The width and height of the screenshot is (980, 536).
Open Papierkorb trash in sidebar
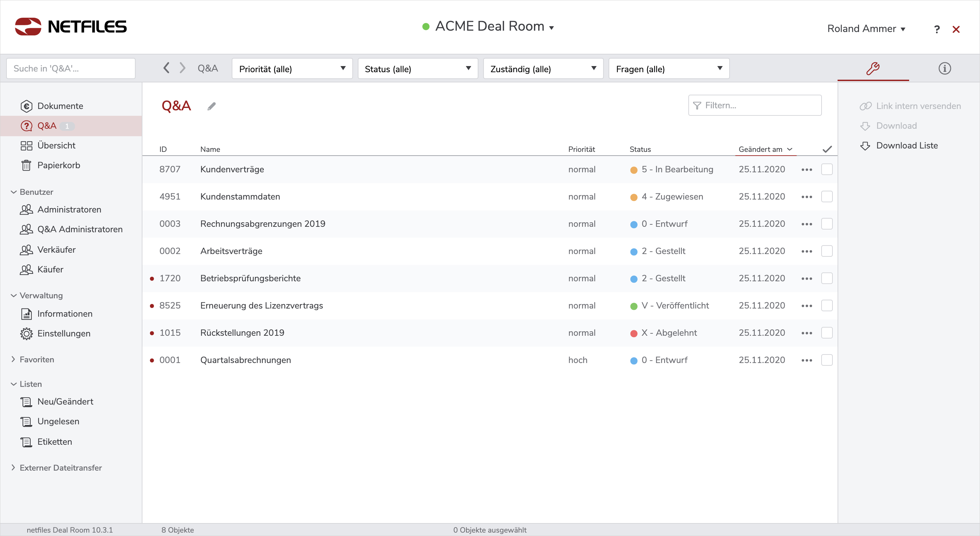click(58, 165)
